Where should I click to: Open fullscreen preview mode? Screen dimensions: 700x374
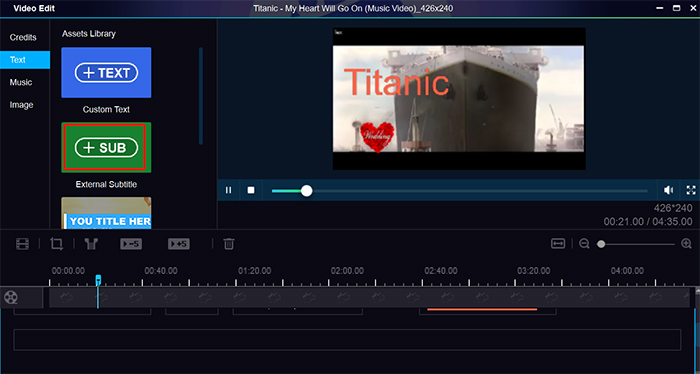691,191
